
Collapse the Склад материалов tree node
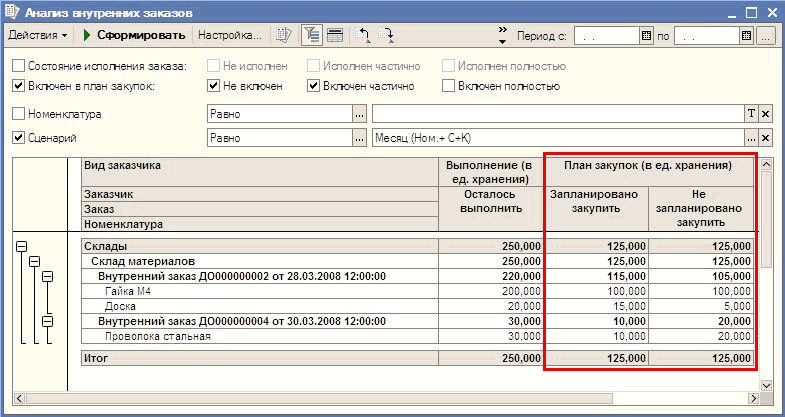[33, 261]
